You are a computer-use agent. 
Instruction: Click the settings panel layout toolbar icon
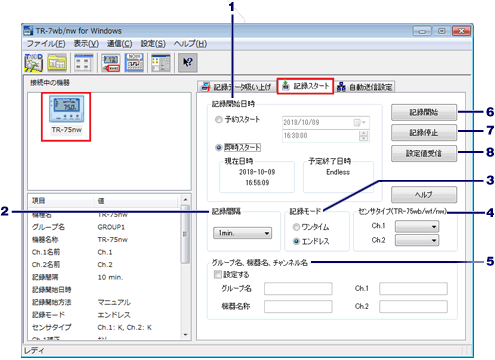161,62
